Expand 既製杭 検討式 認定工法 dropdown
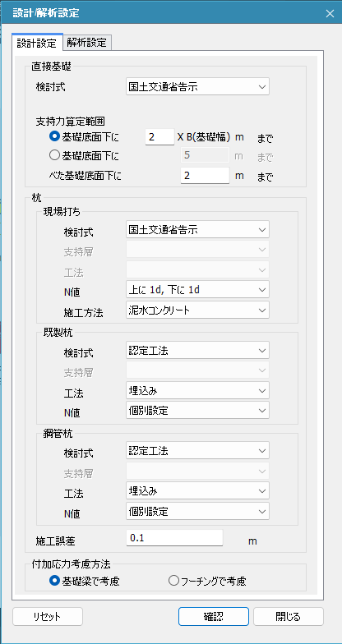Screen dimensions: 342x644 (197, 350)
